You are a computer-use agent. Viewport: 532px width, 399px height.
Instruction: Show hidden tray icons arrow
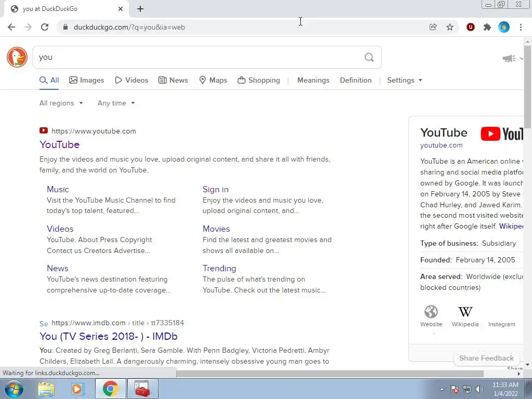442,389
